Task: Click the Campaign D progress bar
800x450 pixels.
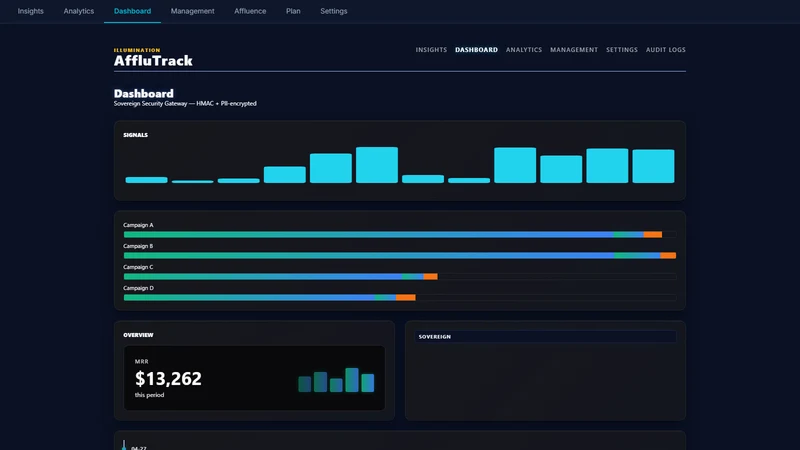Action: [400, 297]
